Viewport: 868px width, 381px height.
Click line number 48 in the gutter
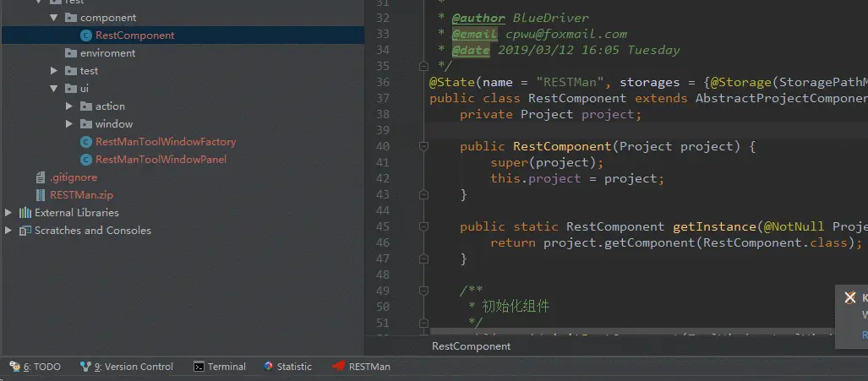tap(383, 275)
